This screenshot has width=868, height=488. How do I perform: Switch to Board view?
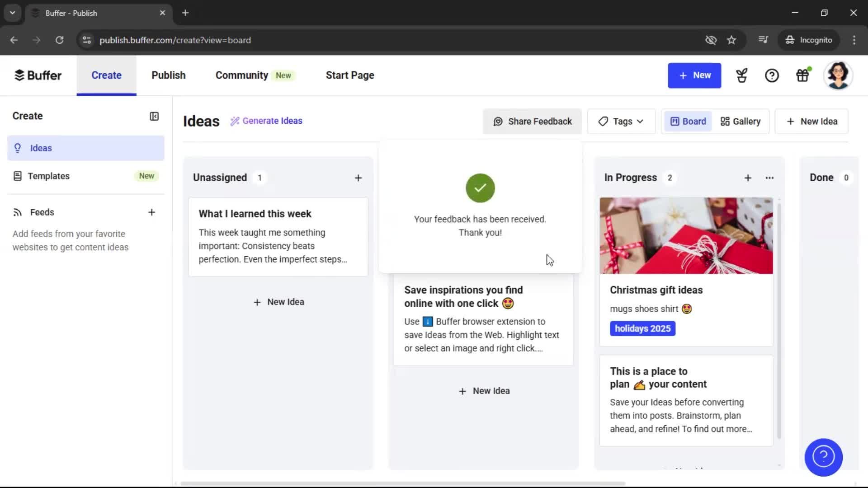(x=688, y=122)
